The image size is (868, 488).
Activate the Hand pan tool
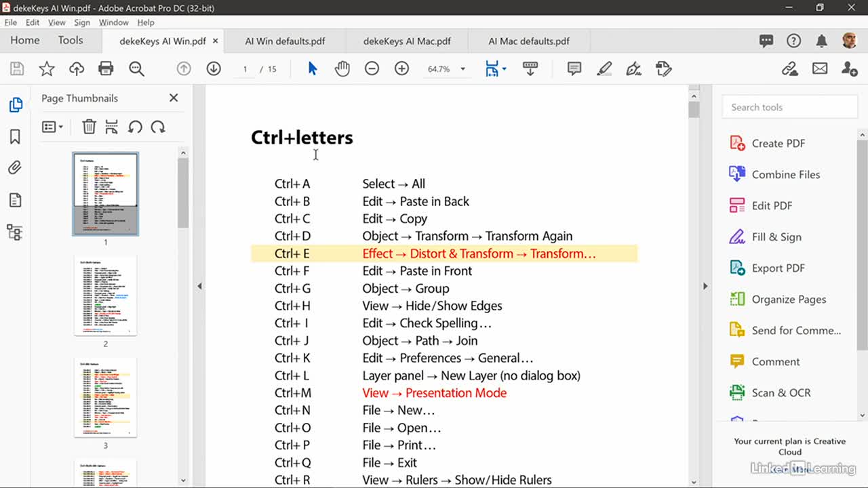click(x=342, y=68)
